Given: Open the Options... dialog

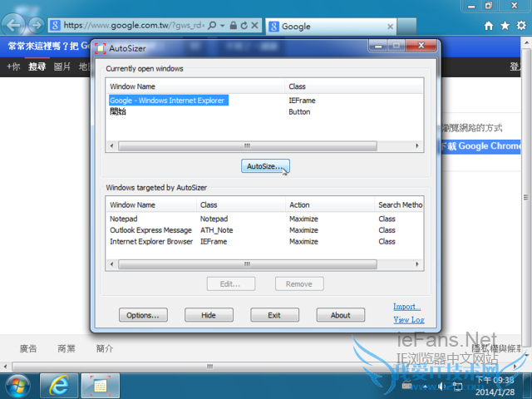Looking at the screenshot, I should tap(143, 315).
